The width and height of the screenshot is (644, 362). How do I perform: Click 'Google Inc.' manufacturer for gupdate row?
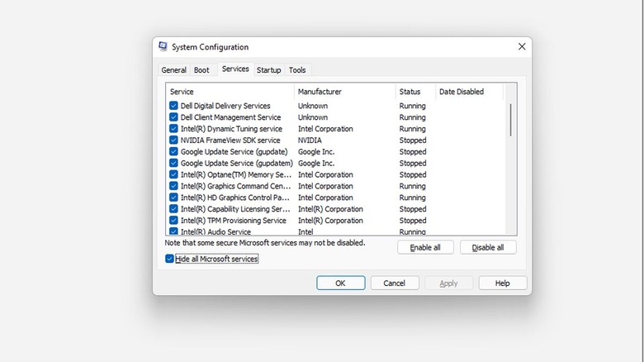[316, 152]
